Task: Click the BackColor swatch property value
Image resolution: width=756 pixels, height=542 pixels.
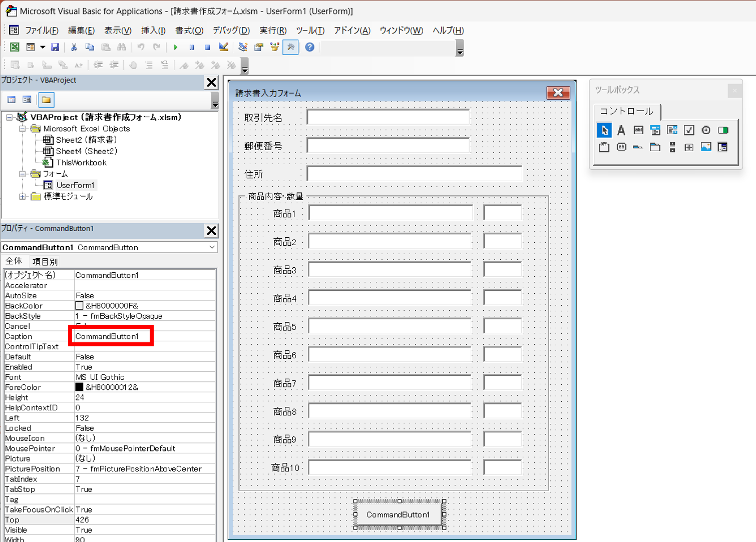Action: [79, 306]
